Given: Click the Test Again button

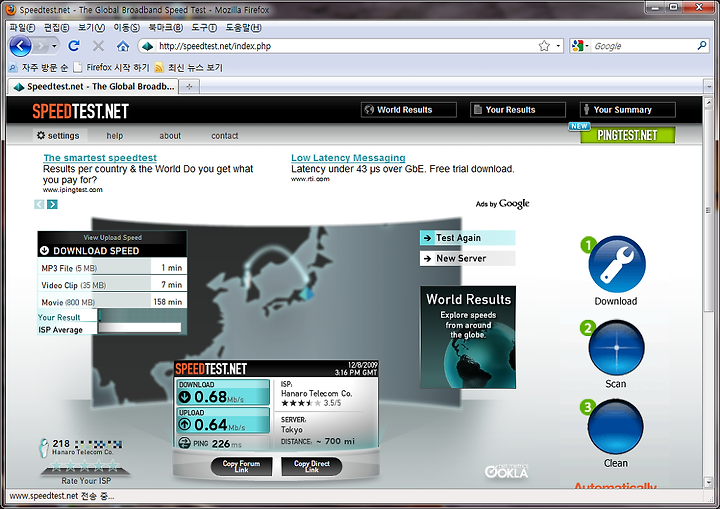Looking at the screenshot, I should coord(467,238).
